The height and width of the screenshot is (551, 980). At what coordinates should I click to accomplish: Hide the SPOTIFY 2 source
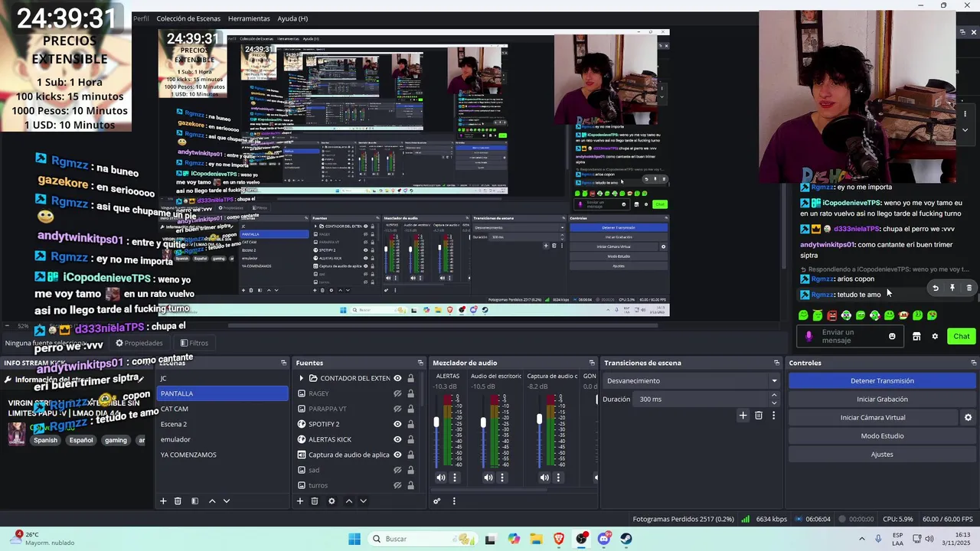click(397, 424)
